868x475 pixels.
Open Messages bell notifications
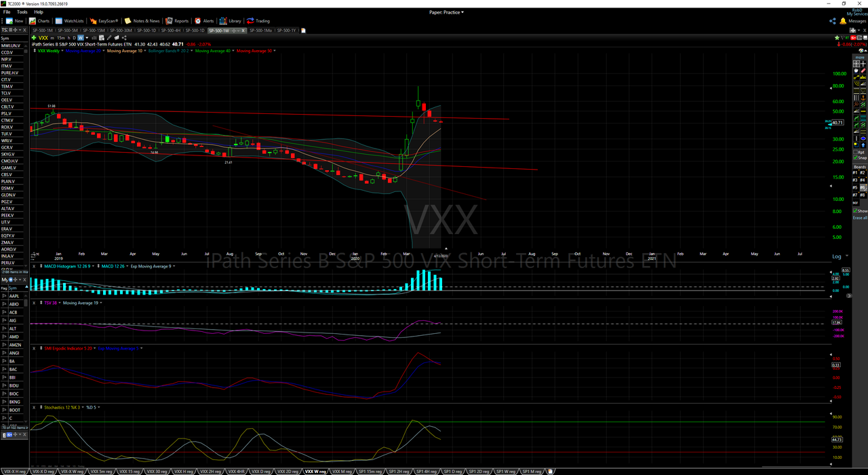pos(852,21)
